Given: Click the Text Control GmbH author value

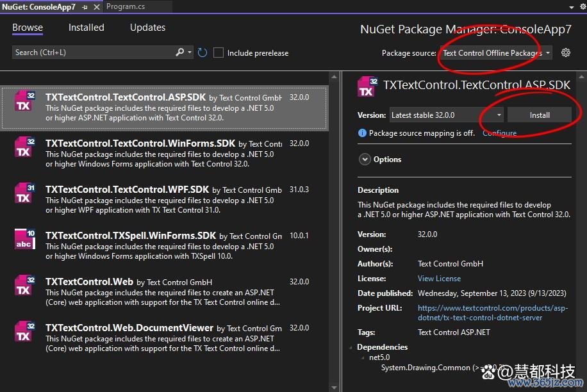Looking at the screenshot, I should click(451, 264).
